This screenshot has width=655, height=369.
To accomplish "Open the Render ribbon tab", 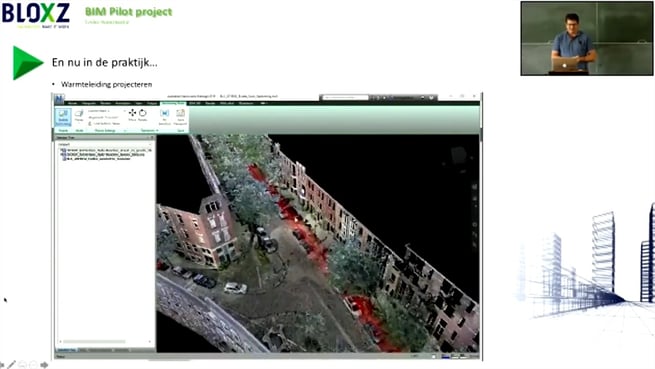I will tap(210, 103).
